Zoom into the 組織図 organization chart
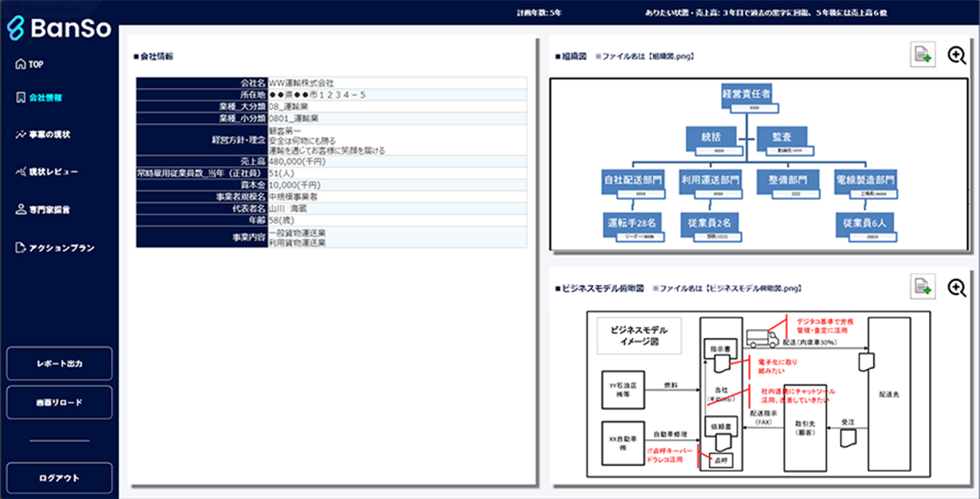This screenshot has height=499, width=980. point(956,55)
